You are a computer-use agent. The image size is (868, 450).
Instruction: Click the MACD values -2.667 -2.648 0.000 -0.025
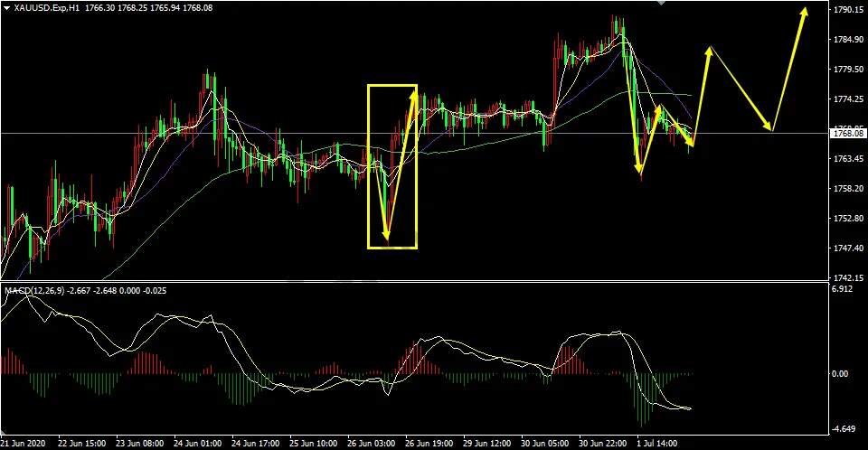(117, 290)
